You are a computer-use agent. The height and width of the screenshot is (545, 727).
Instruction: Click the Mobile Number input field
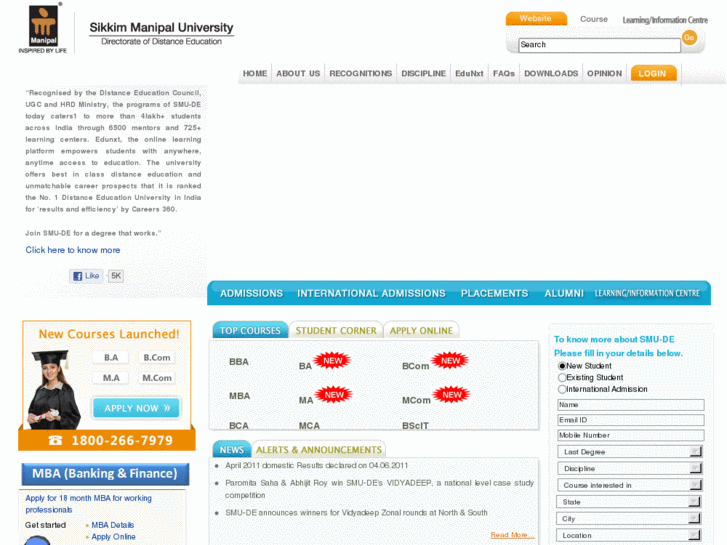coord(631,436)
